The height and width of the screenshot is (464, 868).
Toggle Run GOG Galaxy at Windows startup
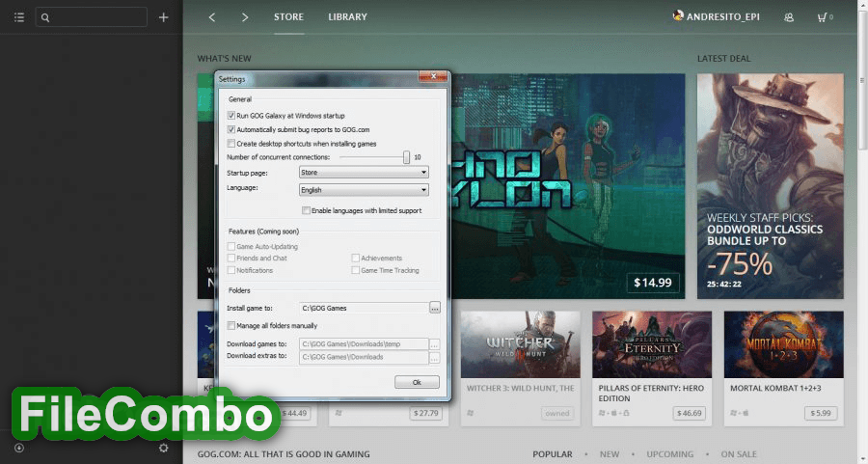[231, 116]
